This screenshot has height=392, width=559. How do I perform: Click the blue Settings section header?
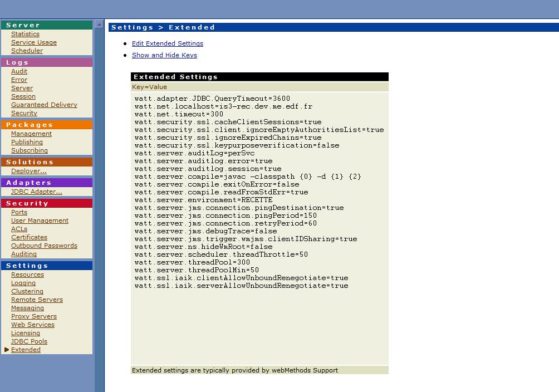click(x=47, y=266)
